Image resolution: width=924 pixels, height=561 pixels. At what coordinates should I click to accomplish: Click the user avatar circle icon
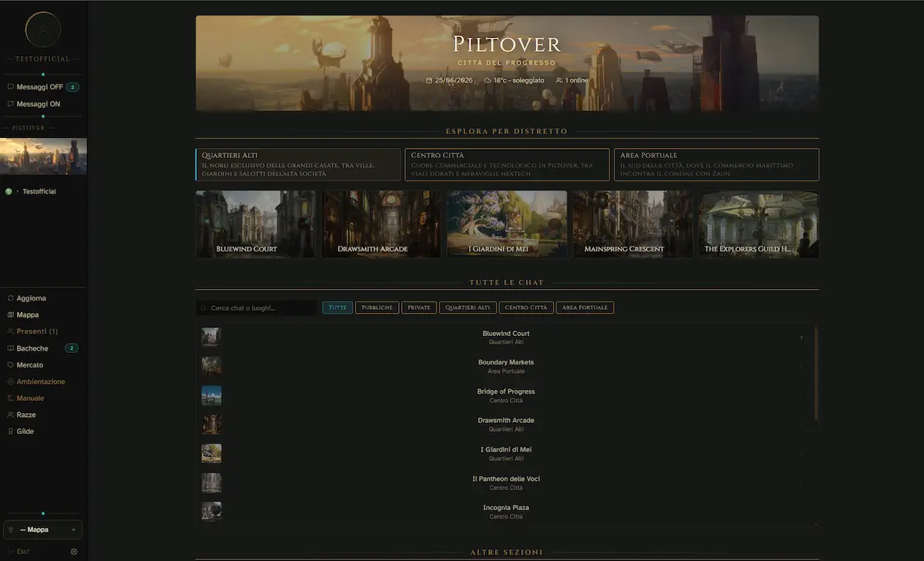[x=43, y=29]
